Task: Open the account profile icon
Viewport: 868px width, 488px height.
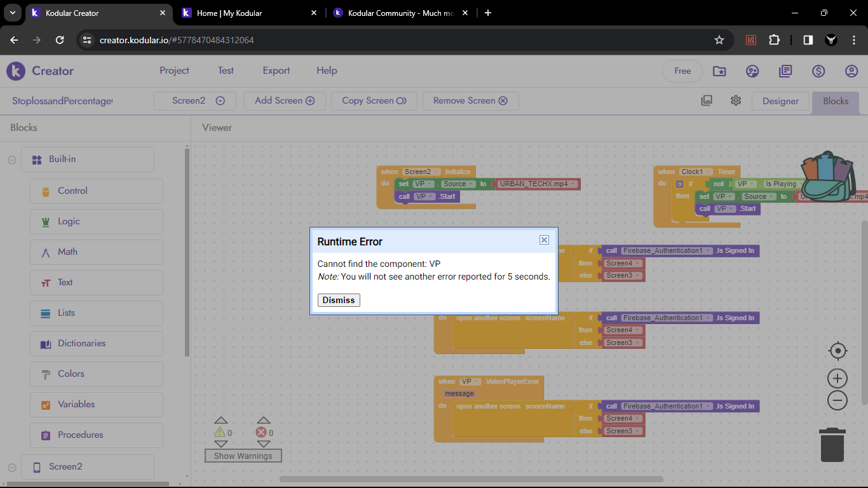Action: pos(851,71)
